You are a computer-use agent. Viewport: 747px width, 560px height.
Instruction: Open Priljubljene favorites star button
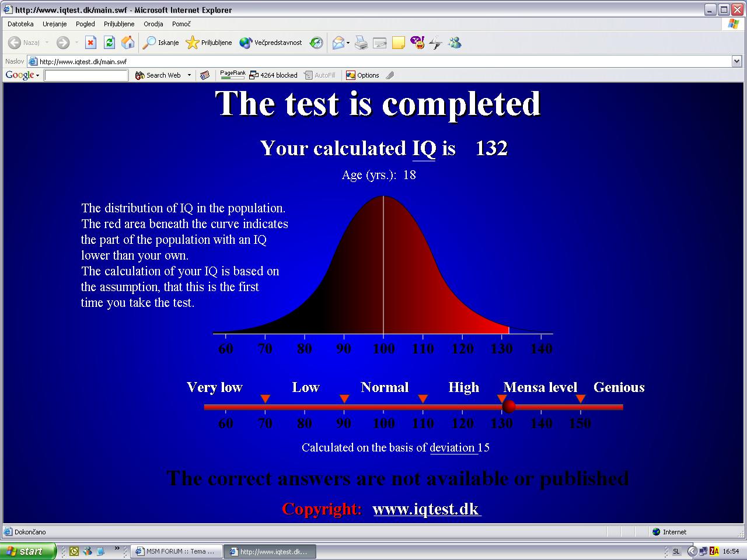point(209,43)
